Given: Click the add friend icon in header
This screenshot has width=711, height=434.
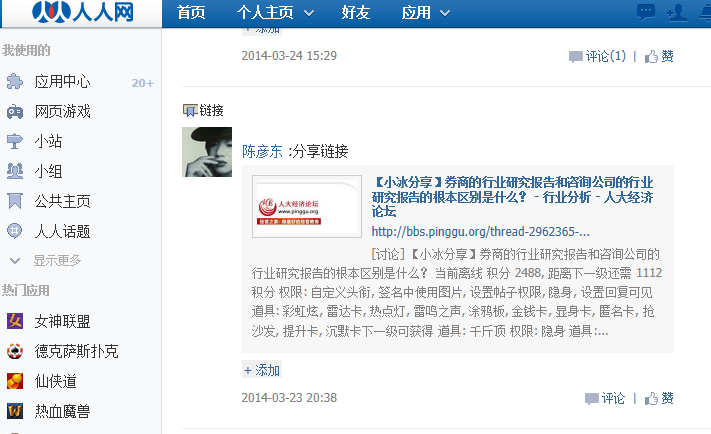Looking at the screenshot, I should [677, 12].
